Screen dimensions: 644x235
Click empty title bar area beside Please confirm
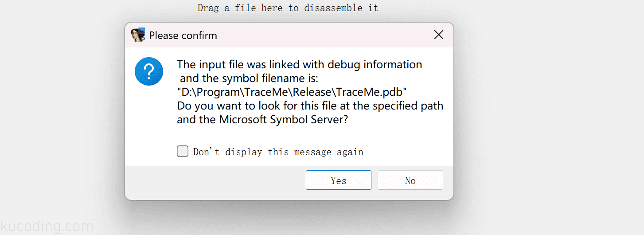pyautogui.click(x=324, y=35)
